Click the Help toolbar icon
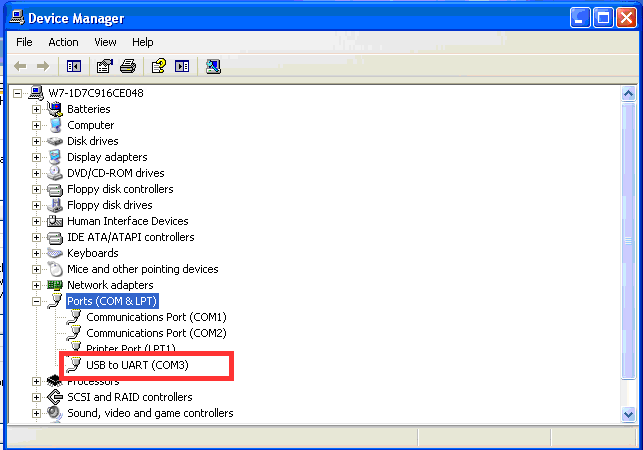Image resolution: width=643 pixels, height=450 pixels. (158, 66)
